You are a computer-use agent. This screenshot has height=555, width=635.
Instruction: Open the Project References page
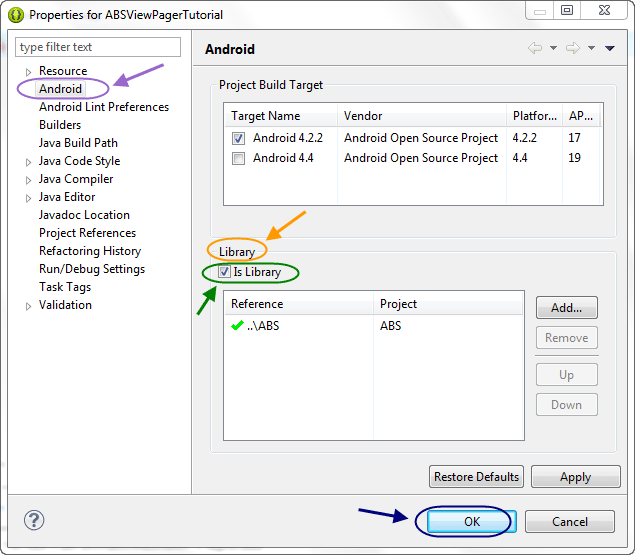87,233
